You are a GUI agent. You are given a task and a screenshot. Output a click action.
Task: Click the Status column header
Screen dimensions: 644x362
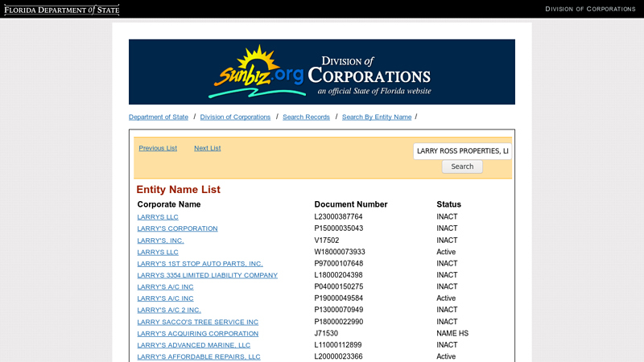448,204
